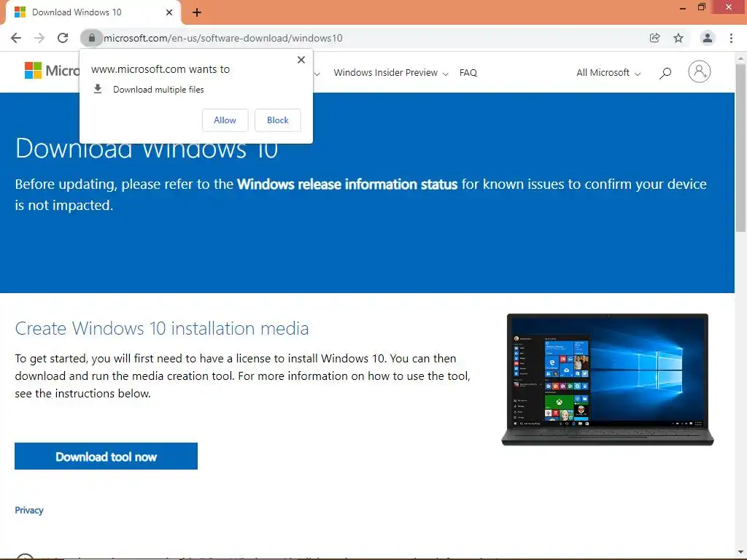Click the browser forward arrow

click(39, 38)
